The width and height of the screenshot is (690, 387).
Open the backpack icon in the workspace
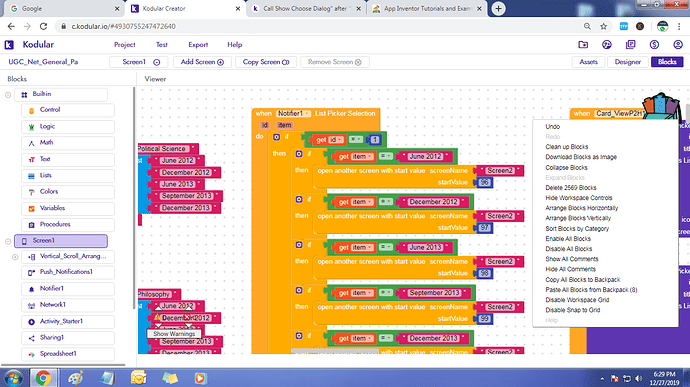[x=662, y=106]
